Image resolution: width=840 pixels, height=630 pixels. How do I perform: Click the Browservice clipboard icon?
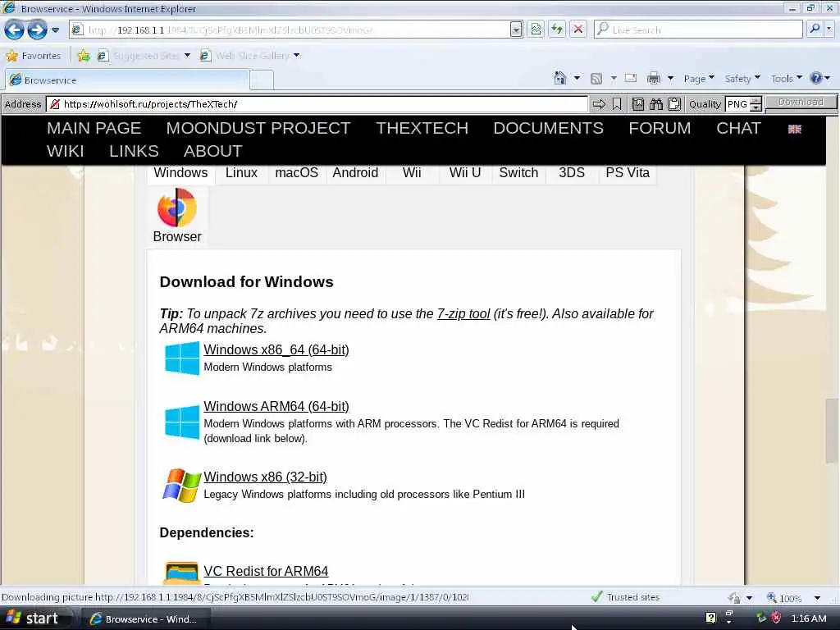tap(674, 104)
